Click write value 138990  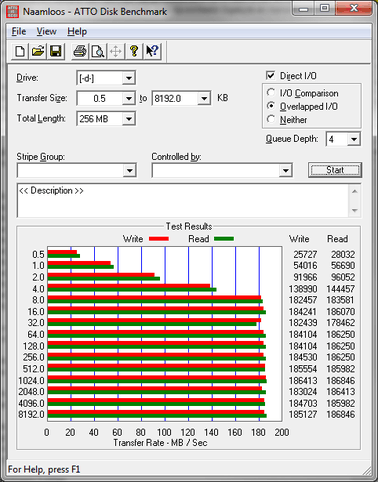point(303,289)
